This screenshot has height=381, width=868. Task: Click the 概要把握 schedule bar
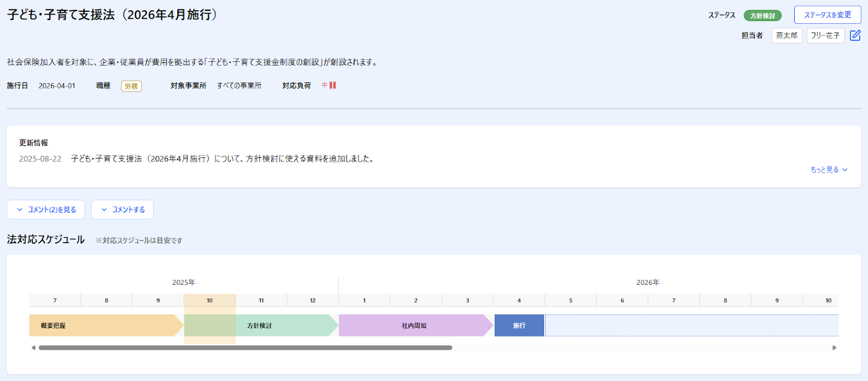pos(106,326)
